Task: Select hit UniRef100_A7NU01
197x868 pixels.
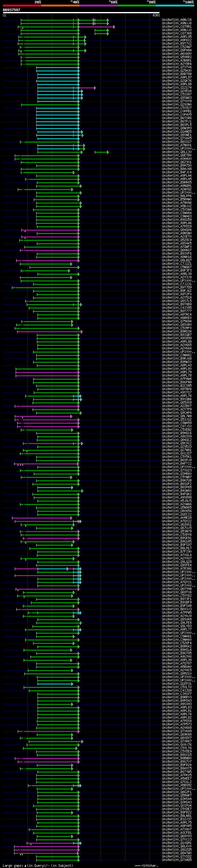Action: (177, 145)
